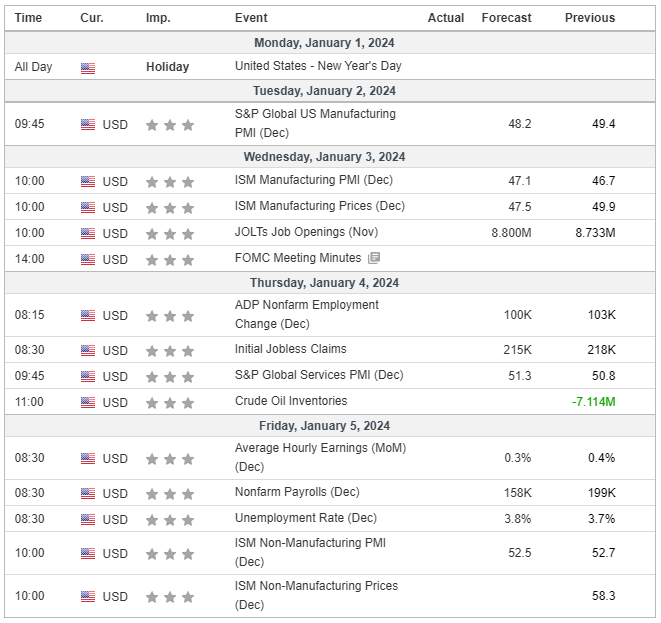Open United States - New Year's Day event

(318, 66)
